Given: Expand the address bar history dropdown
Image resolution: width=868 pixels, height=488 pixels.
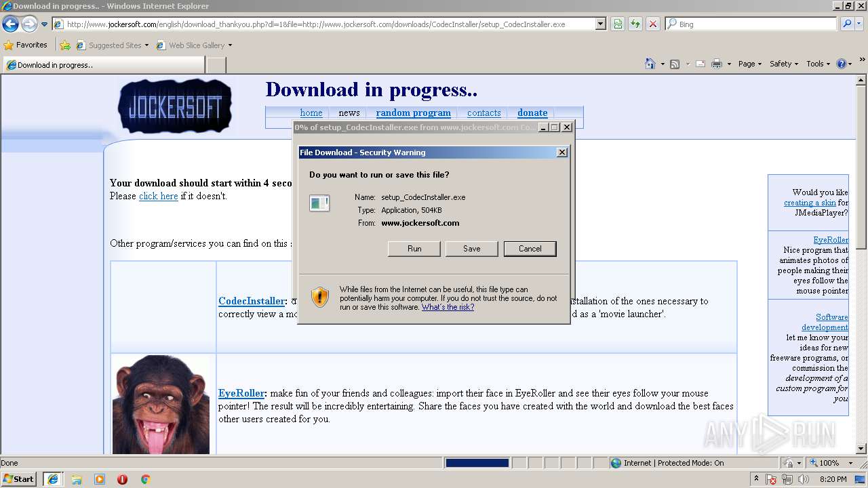Looking at the screenshot, I should pos(600,24).
